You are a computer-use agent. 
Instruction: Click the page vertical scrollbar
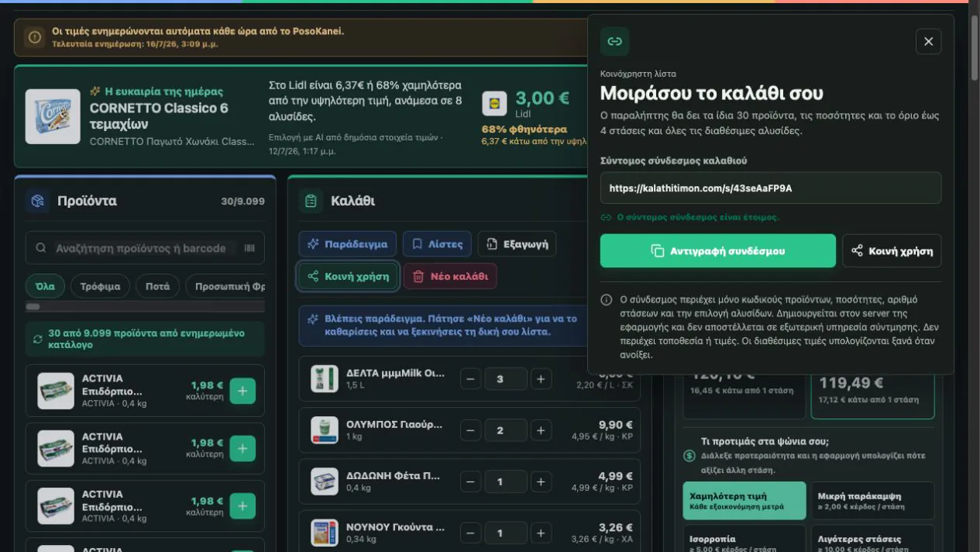pos(975,47)
